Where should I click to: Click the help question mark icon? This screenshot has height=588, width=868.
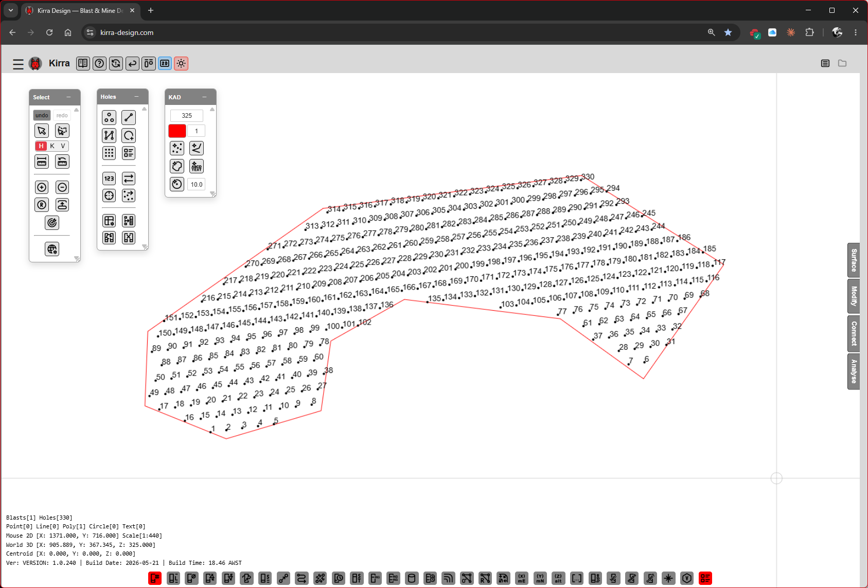click(99, 63)
